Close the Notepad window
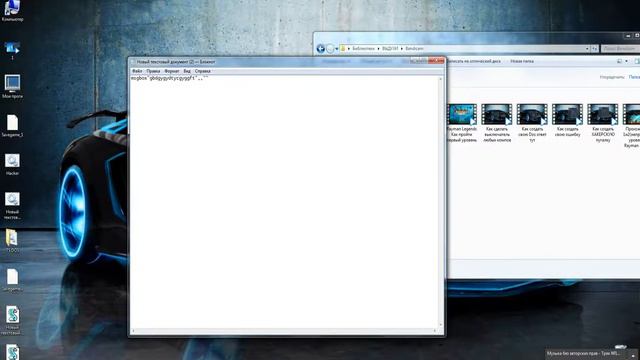Image resolution: width=640 pixels, height=360 pixels. [436, 61]
